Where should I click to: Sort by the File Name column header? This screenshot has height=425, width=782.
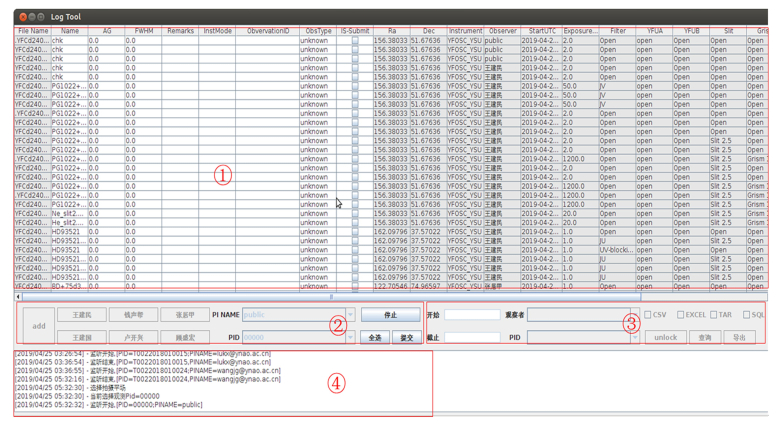point(33,31)
